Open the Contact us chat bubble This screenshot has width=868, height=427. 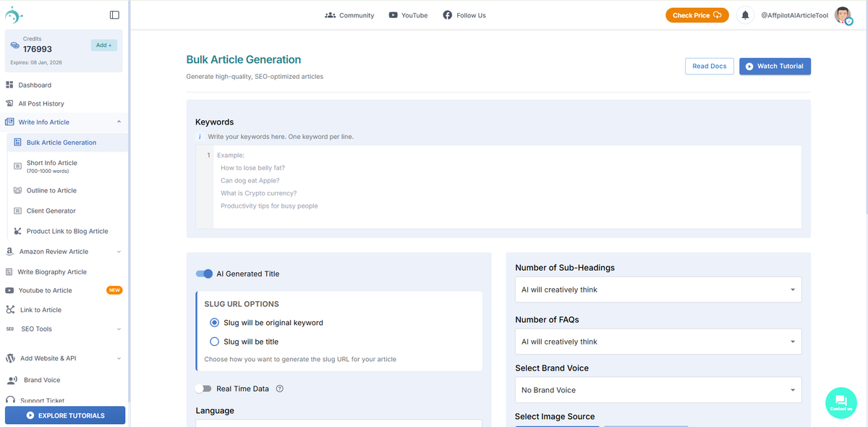click(x=841, y=402)
